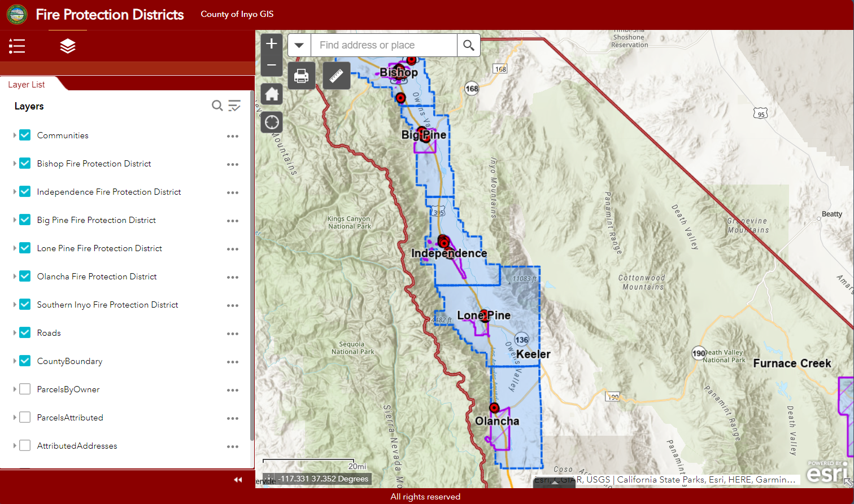
Task: Open options menu for Communities layer
Action: pyautogui.click(x=233, y=136)
